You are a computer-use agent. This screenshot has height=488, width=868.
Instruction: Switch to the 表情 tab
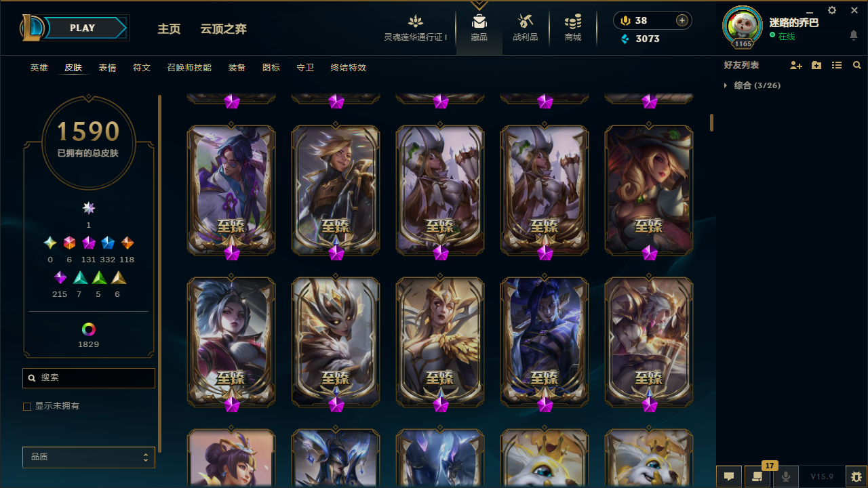pos(107,68)
